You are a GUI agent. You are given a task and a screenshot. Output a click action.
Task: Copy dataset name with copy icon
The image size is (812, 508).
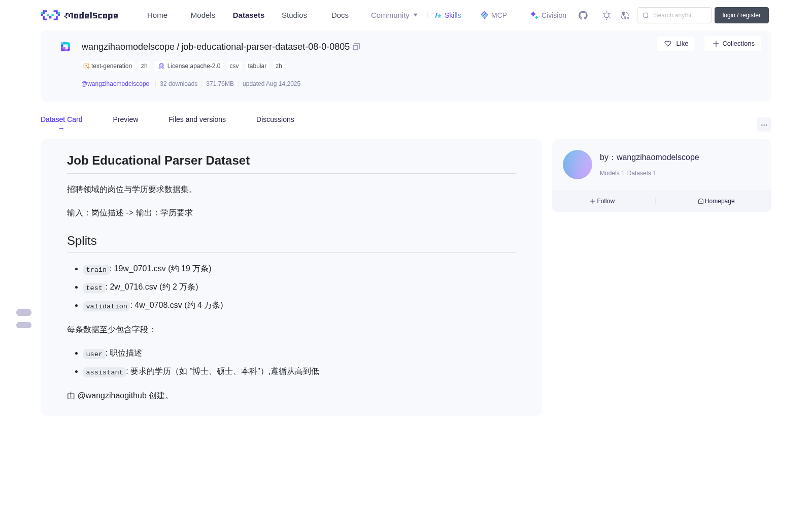[356, 47]
